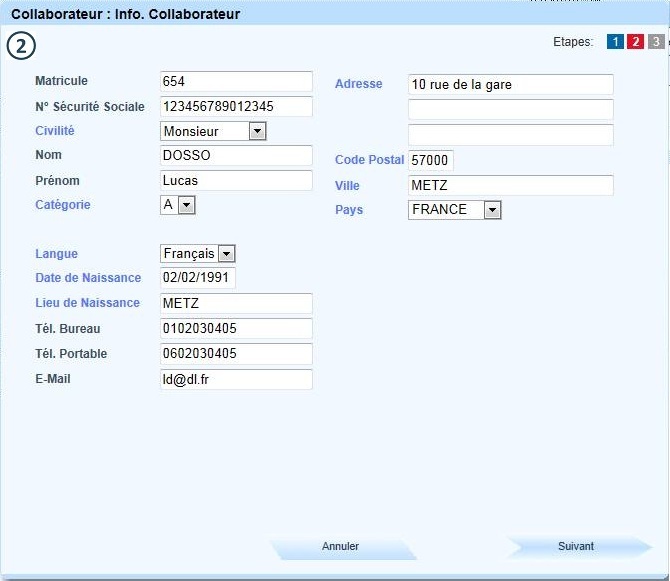The height and width of the screenshot is (581, 670).
Task: Click step 3 indicator in Etapes
Action: click(655, 42)
